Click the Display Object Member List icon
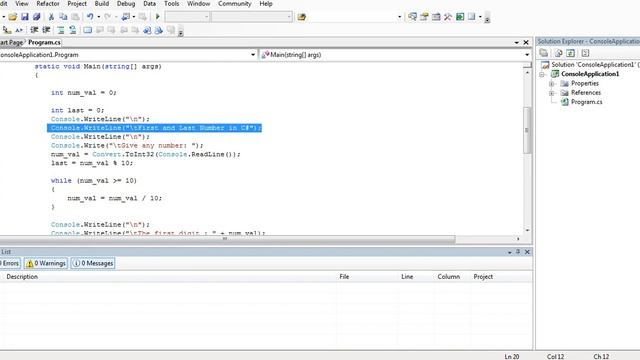The width and height of the screenshot is (640, 360). (x=7, y=30)
